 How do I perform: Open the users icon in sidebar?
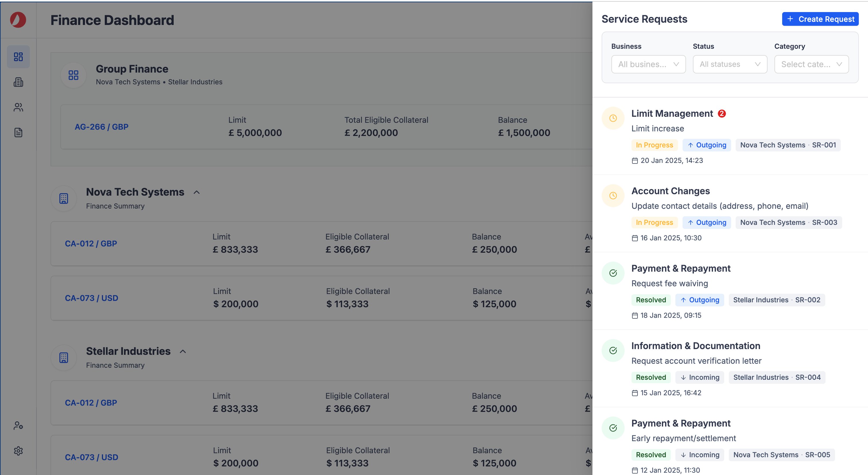pos(18,107)
